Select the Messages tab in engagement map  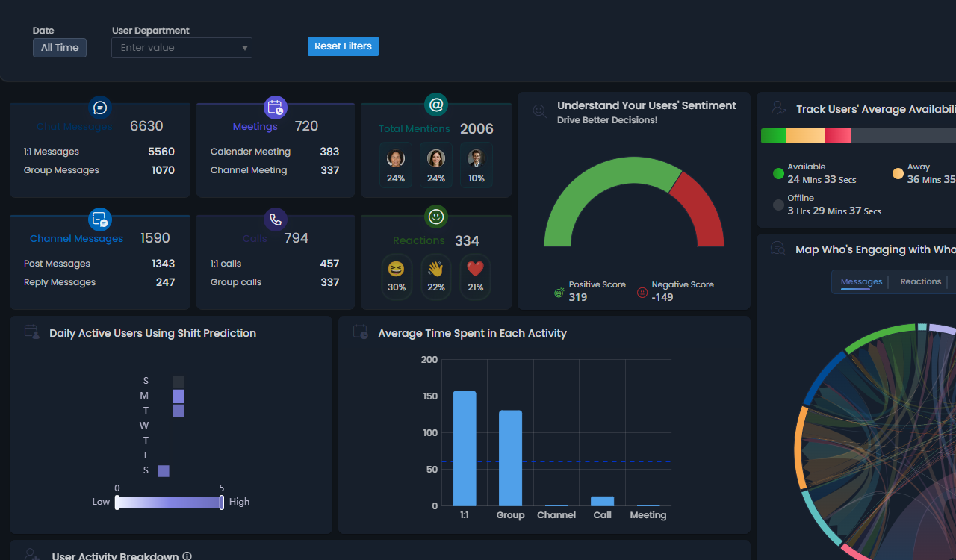coord(861,281)
